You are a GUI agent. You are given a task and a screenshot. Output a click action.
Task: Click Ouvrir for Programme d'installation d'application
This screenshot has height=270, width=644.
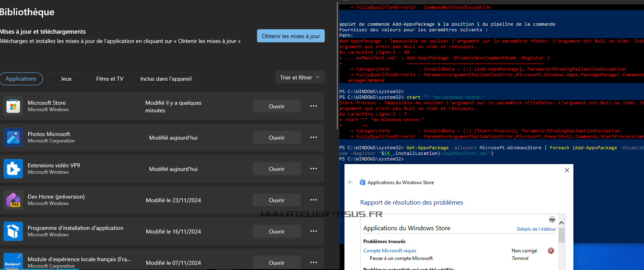point(277,231)
